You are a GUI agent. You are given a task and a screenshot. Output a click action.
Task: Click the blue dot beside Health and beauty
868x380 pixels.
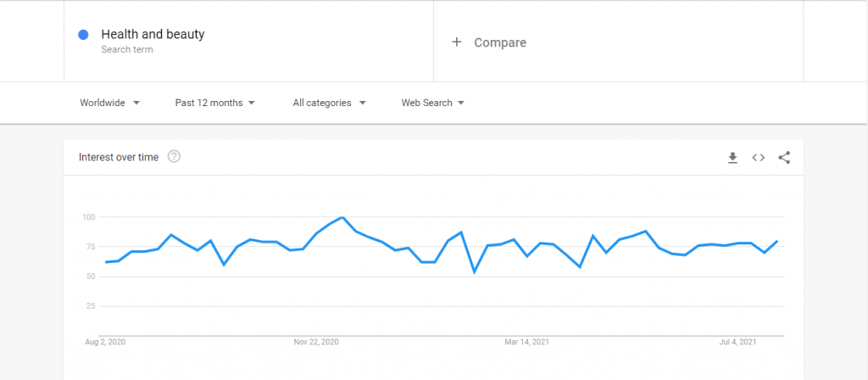(84, 35)
